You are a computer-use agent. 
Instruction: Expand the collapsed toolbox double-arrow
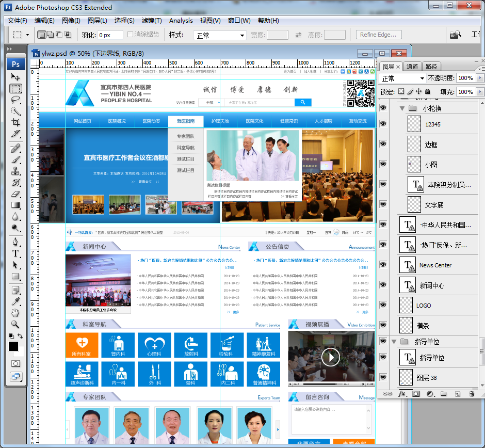(x=10, y=49)
